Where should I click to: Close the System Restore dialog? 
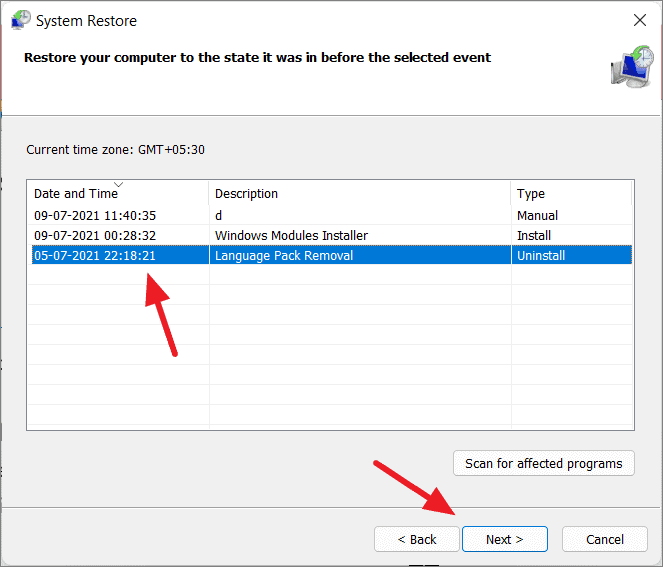(639, 20)
